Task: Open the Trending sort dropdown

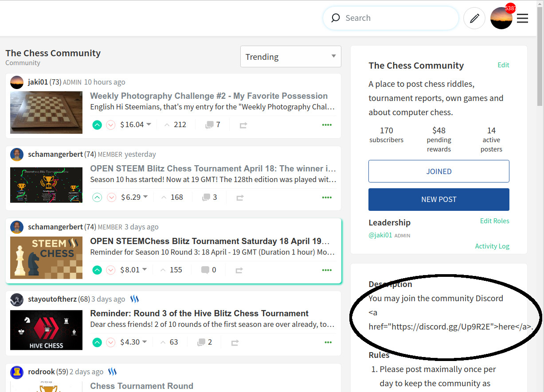Action: click(290, 57)
